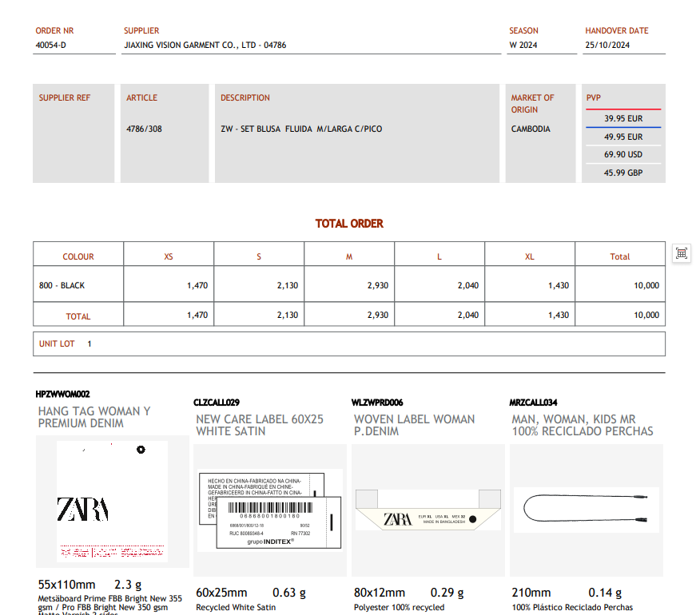
Task: Click the order number 40054-D field
Action: 51,46
